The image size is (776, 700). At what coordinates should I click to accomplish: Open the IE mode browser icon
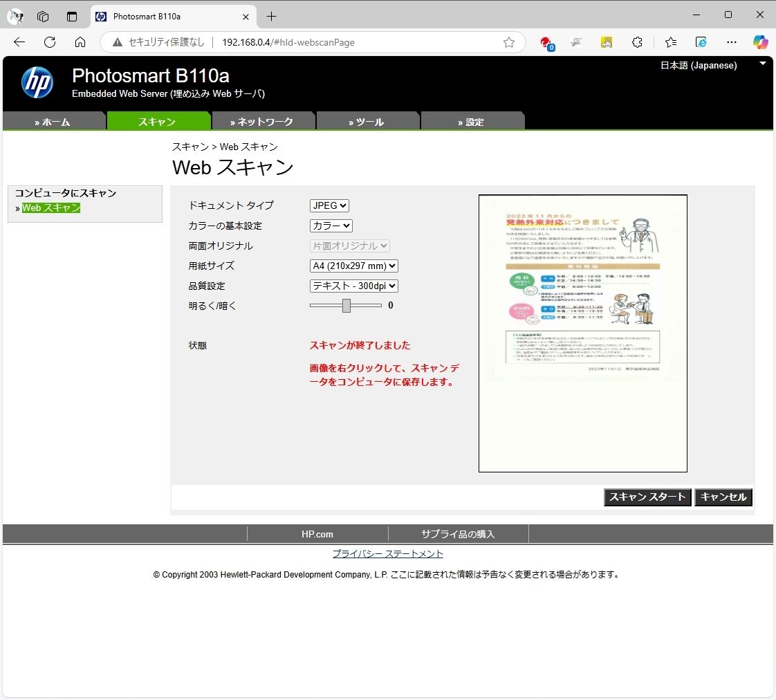701,42
